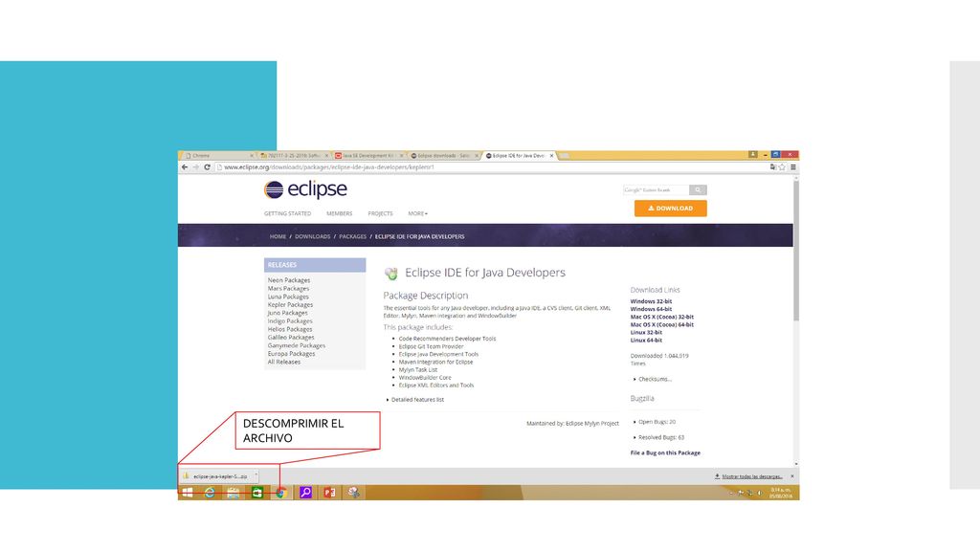This screenshot has width=980, height=551.
Task: Open the Windows Store taskbar icon
Action: tap(256, 493)
